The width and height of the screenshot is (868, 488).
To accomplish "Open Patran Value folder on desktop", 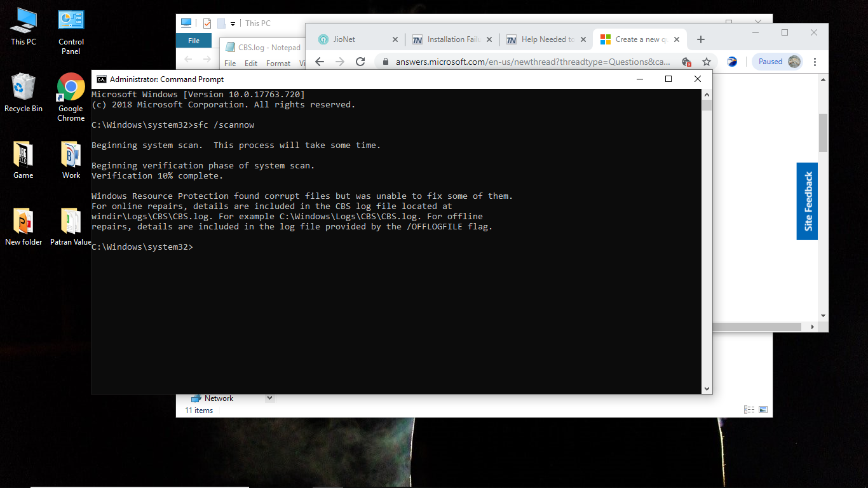I will [71, 227].
